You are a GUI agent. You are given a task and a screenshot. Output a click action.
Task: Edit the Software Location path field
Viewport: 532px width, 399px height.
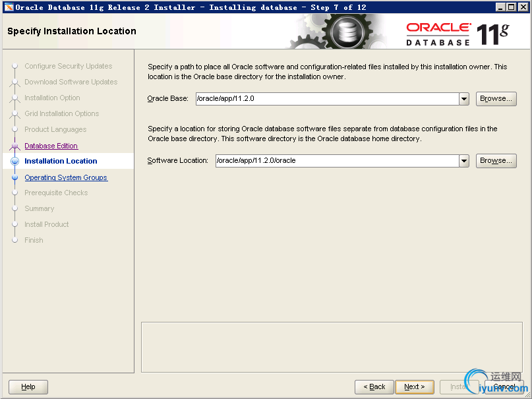pyautogui.click(x=338, y=161)
